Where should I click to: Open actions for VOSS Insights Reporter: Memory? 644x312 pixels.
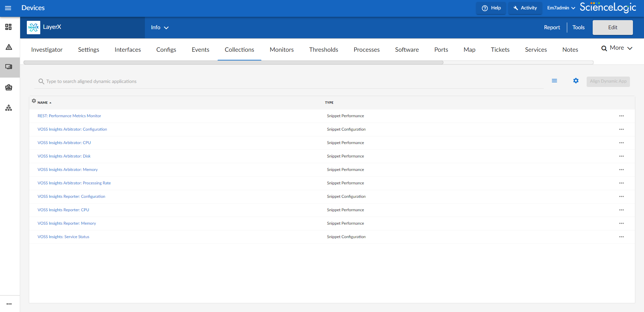click(x=622, y=223)
